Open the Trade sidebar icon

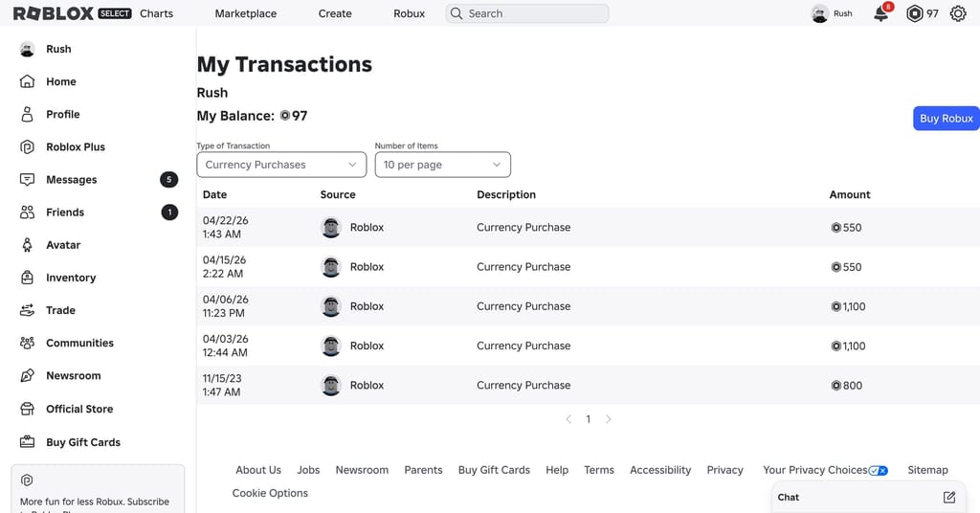coord(27,310)
